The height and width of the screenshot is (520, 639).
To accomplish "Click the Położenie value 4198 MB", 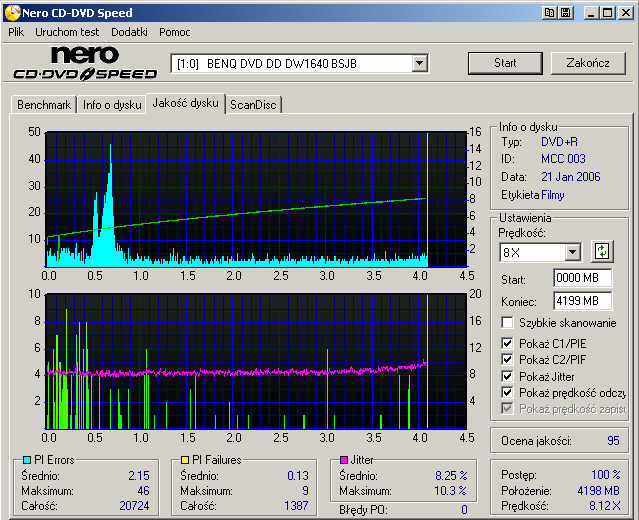I will (598, 490).
